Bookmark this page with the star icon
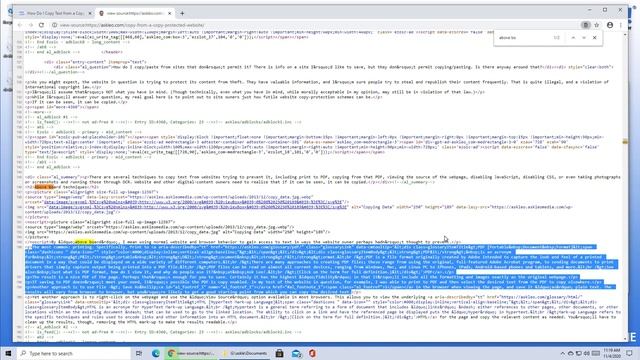Viewport: 640px width, 360px height. 597,25
